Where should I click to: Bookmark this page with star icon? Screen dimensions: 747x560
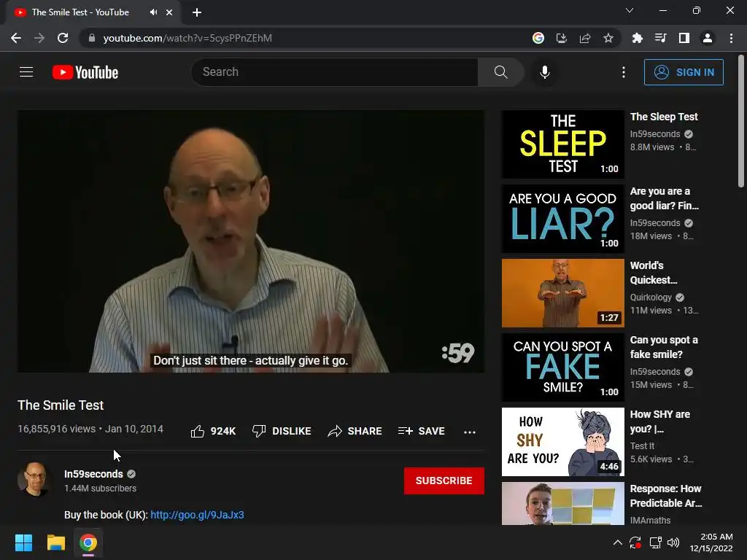tap(608, 38)
